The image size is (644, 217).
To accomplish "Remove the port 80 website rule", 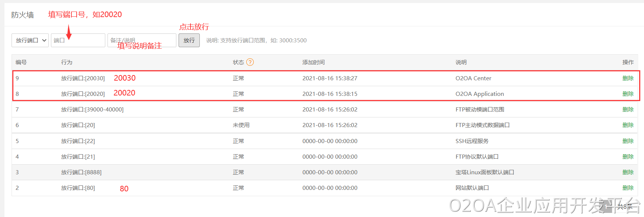I will tap(628, 188).
